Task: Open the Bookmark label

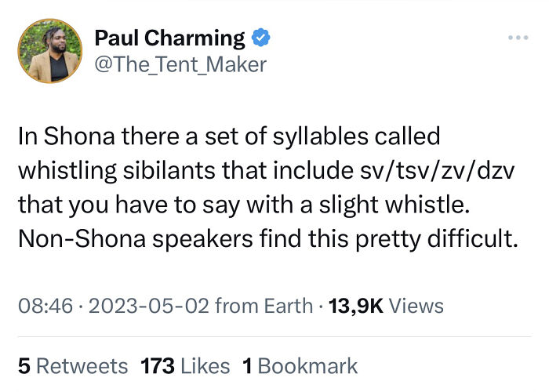Action: (307, 365)
